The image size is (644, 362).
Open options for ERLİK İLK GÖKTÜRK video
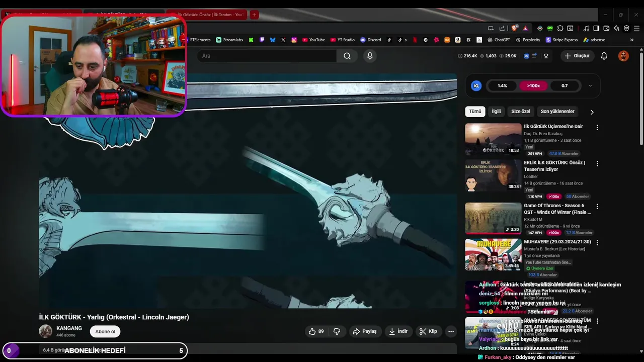(x=597, y=164)
